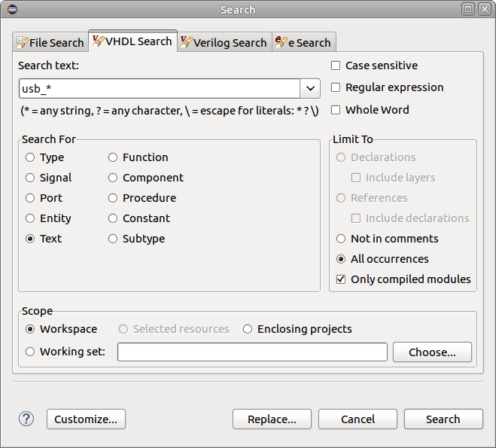Switch to the File Search tab
The height and width of the screenshot is (448, 496).
(50, 42)
